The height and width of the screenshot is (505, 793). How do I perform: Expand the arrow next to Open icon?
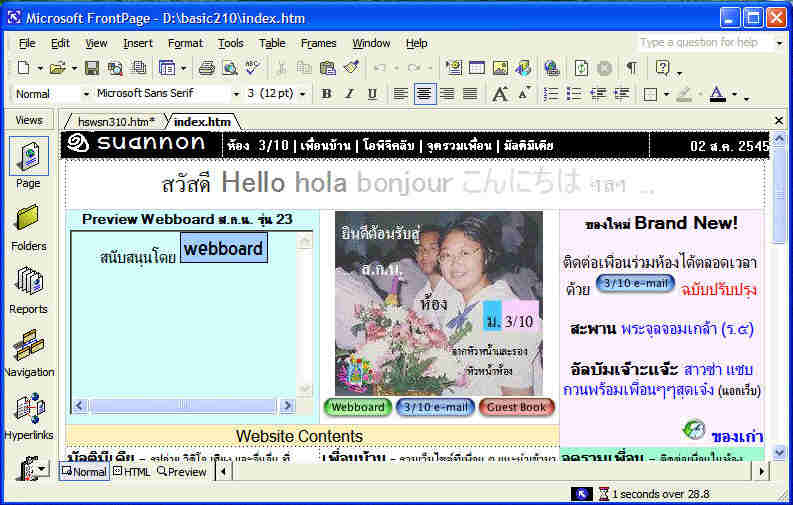(74, 68)
